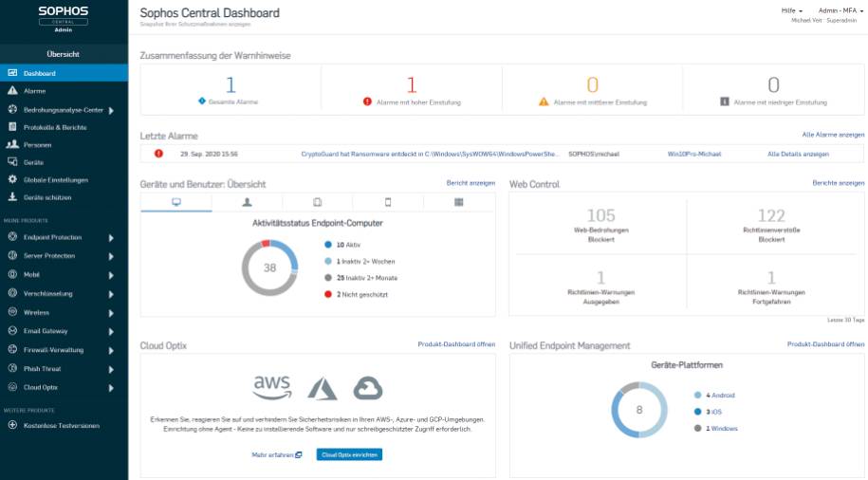Click the Kostenlose Testversionen plus icon
The width and height of the screenshot is (868, 480).
(12, 425)
